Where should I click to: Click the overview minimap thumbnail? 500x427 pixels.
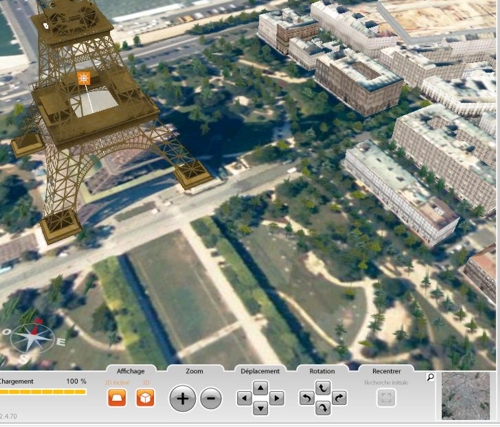pos(466,396)
